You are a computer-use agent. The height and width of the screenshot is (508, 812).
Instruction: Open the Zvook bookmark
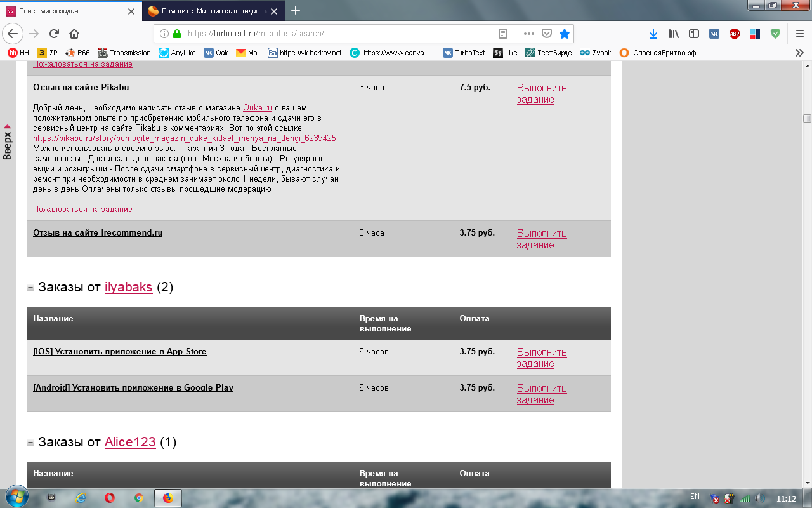click(x=596, y=53)
